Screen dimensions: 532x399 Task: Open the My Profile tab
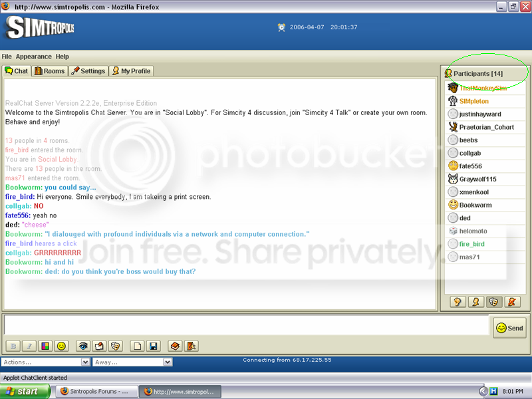point(131,71)
